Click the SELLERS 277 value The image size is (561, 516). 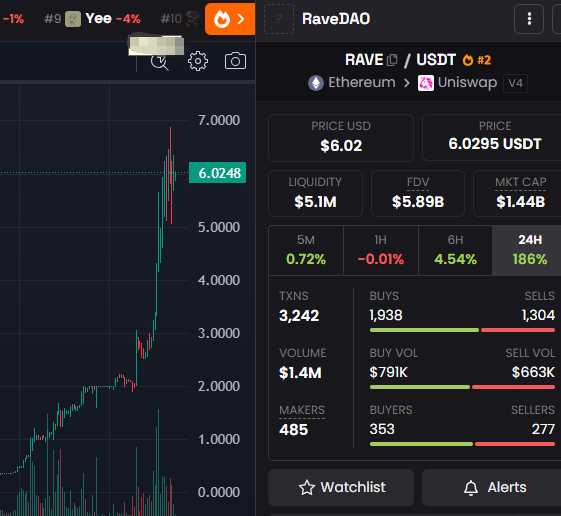(543, 429)
